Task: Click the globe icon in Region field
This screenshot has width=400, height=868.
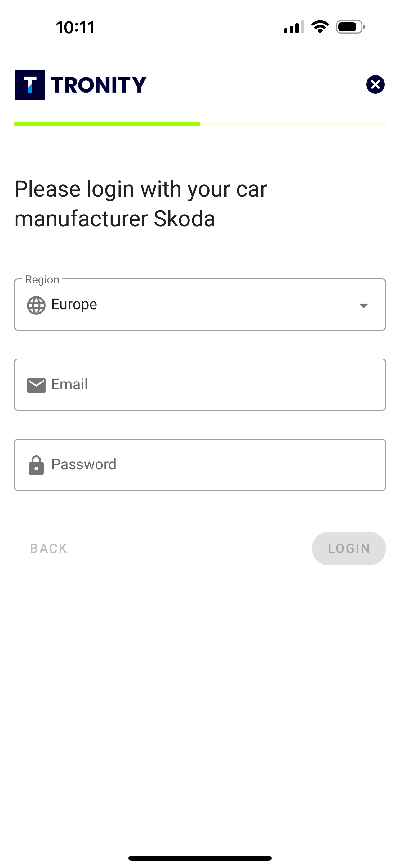Action: tap(36, 305)
